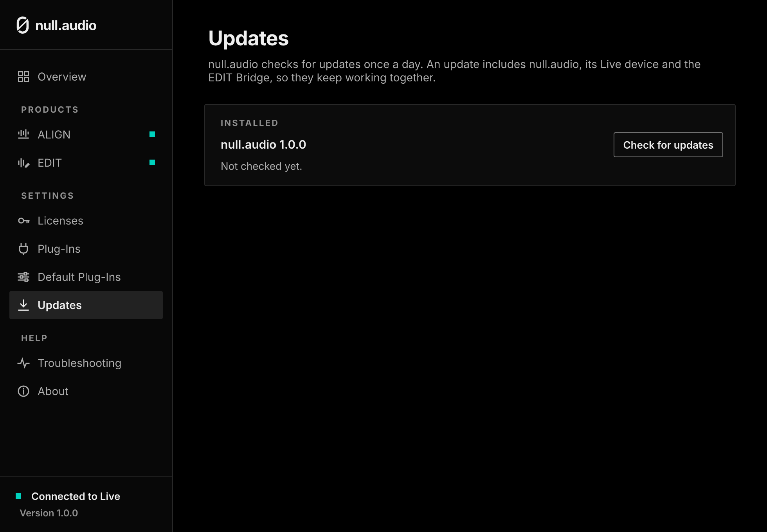Open the ALIGN product page
Screen dimensions: 767x532
tap(86, 135)
